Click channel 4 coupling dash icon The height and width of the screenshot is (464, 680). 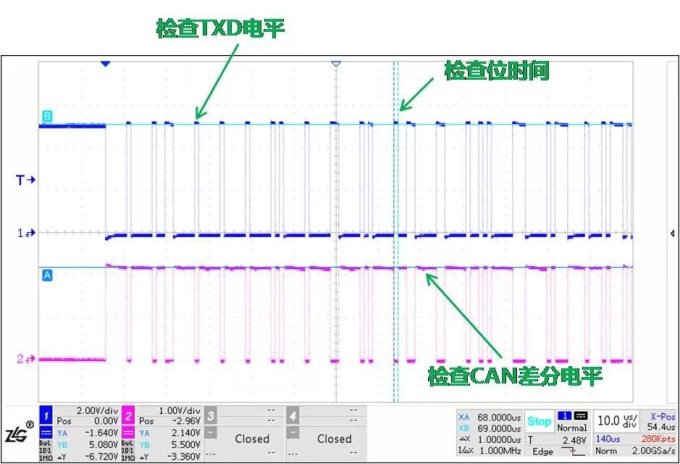[293, 432]
